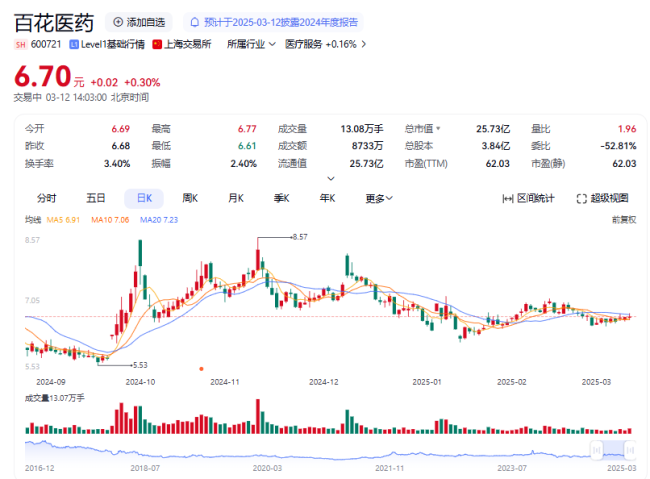Screen dimensions: 650x479
Task: Click the orange event dot on chart
Action: [201, 369]
